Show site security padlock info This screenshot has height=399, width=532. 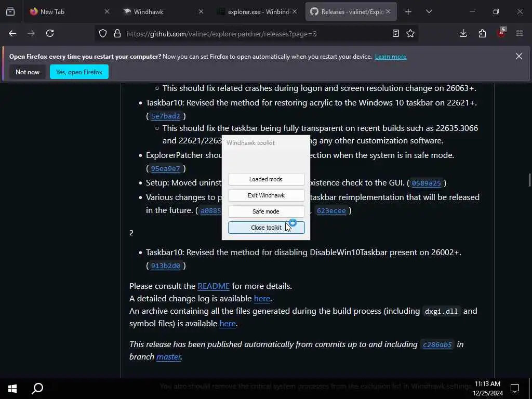[117, 34]
